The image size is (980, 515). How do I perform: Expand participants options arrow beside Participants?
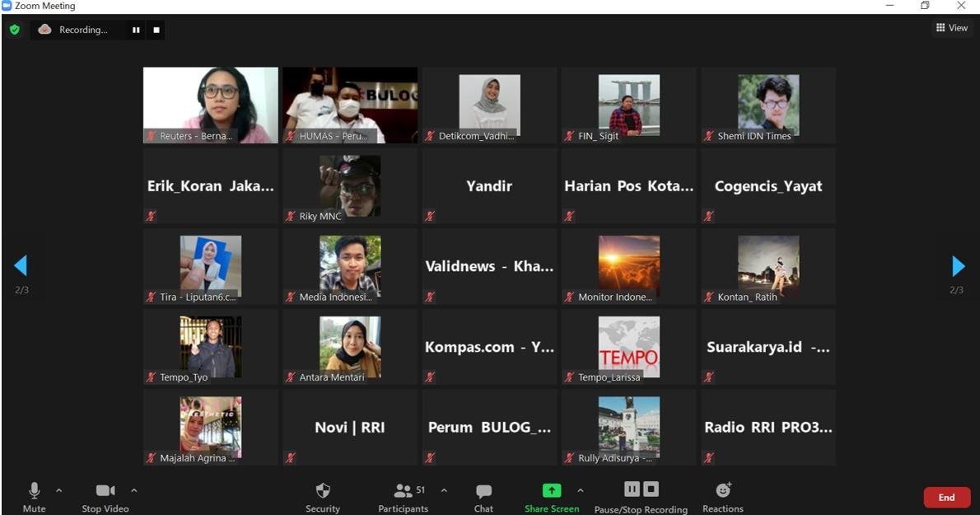pos(444,490)
